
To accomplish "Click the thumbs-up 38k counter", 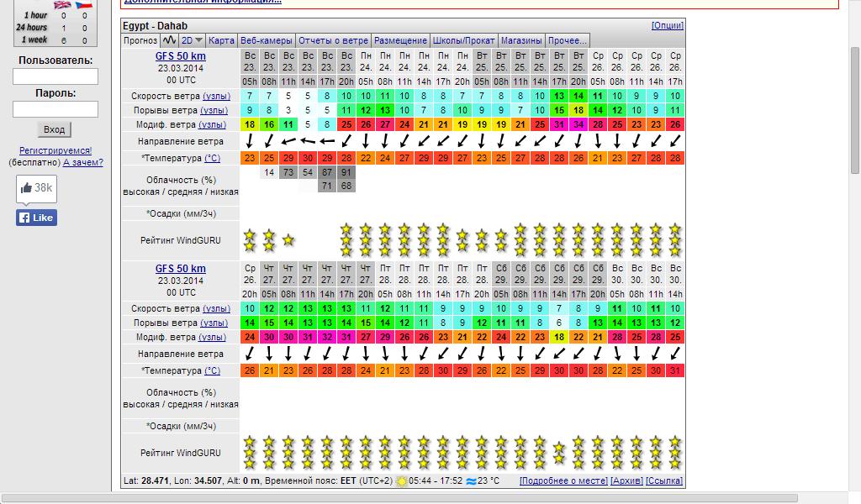I will tap(36, 189).
